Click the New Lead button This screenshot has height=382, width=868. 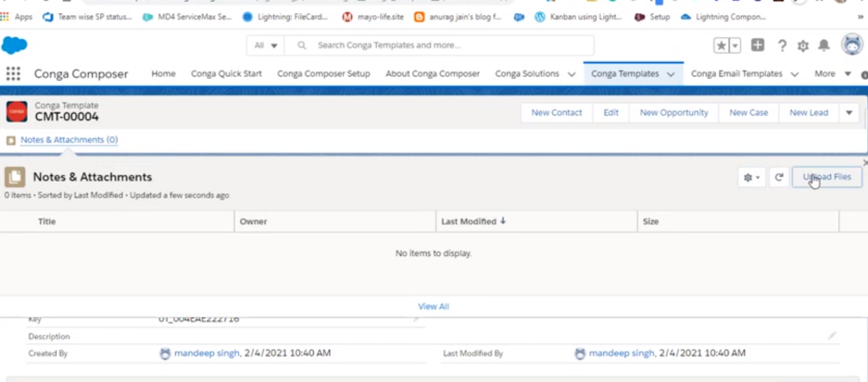coord(809,113)
